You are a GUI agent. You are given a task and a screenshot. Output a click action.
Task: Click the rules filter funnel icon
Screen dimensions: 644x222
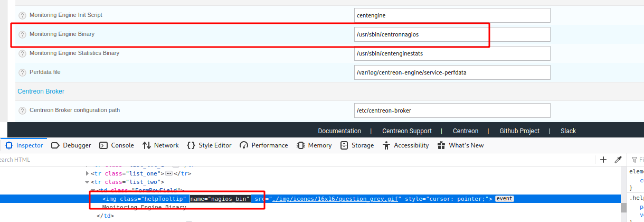pyautogui.click(x=635, y=160)
